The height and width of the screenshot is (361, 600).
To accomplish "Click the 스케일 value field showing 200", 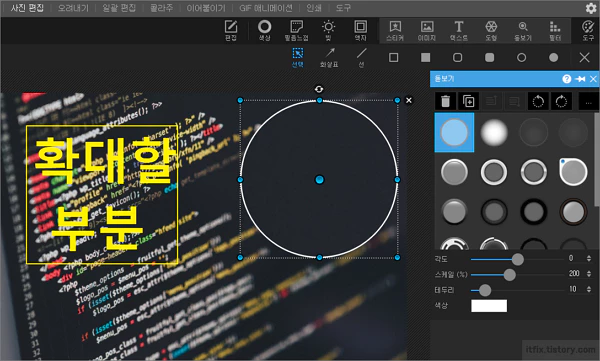I will click(x=574, y=274).
